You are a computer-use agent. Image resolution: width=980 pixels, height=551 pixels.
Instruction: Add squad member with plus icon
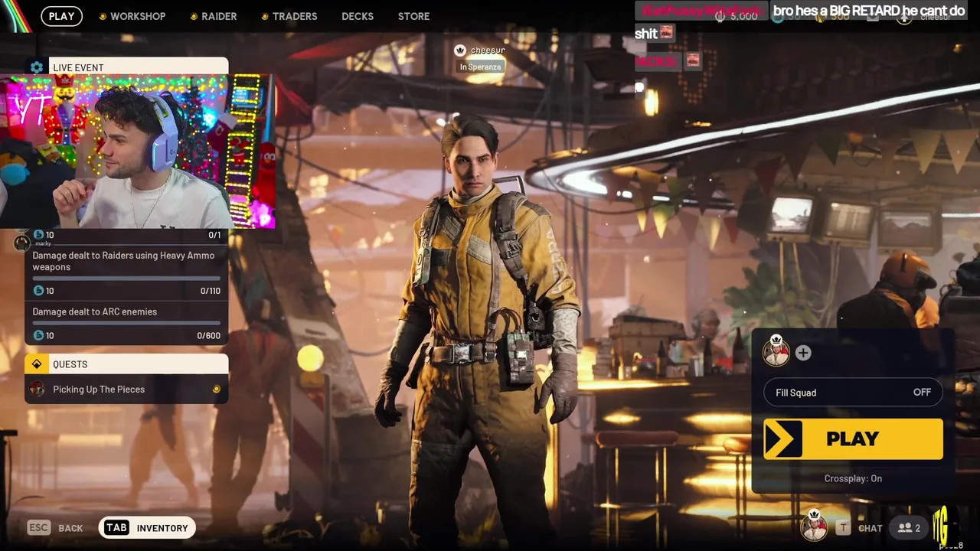(803, 353)
